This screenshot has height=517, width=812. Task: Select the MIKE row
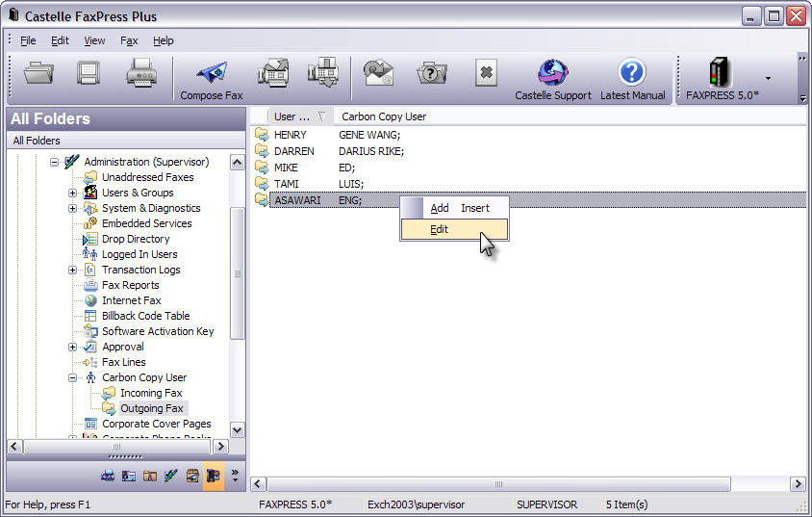coord(528,168)
